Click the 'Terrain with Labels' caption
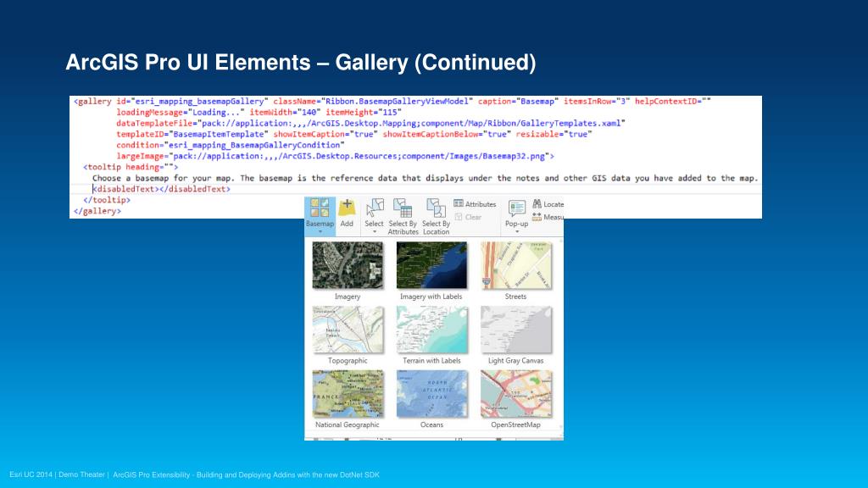868x488 pixels. pyautogui.click(x=431, y=361)
